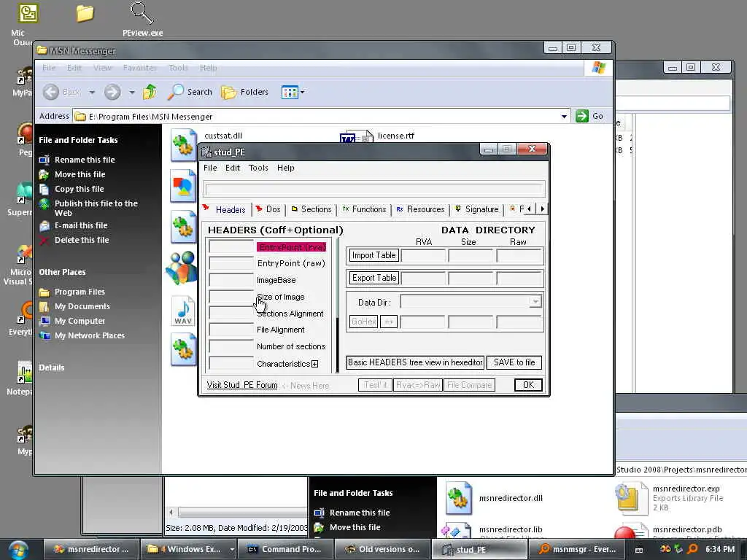747x560 pixels.
Task: Open PEview.exe desktop icon
Action: [x=142, y=20]
